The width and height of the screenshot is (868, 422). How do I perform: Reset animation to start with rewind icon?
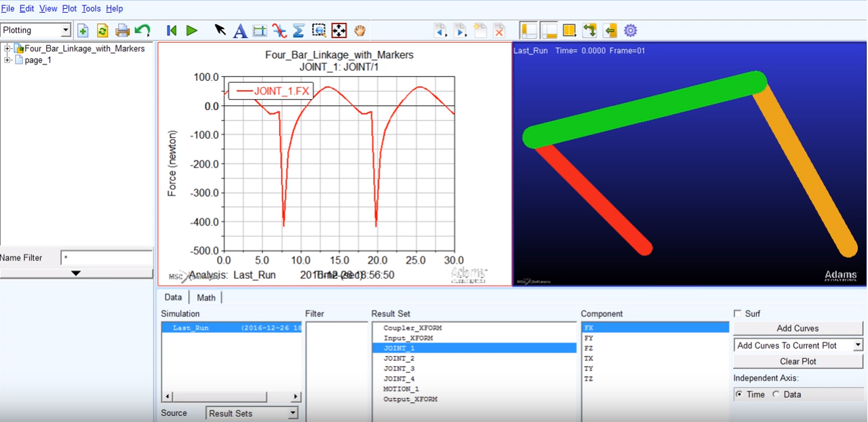click(x=172, y=31)
